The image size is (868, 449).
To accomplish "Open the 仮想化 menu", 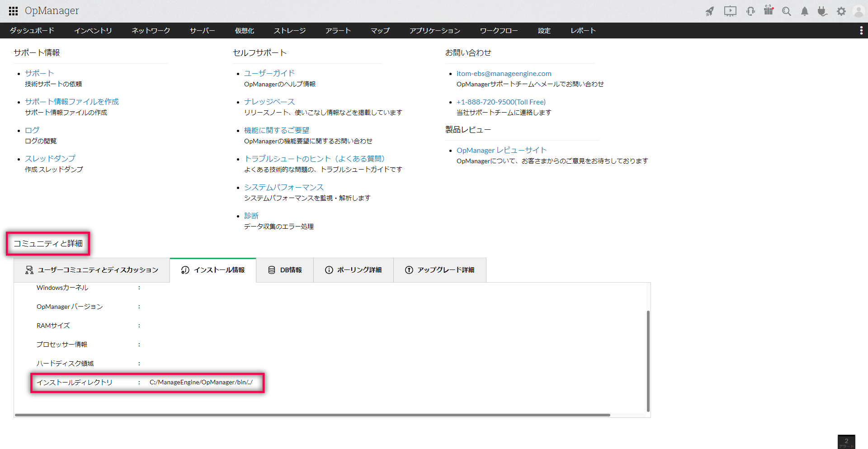I will (245, 30).
